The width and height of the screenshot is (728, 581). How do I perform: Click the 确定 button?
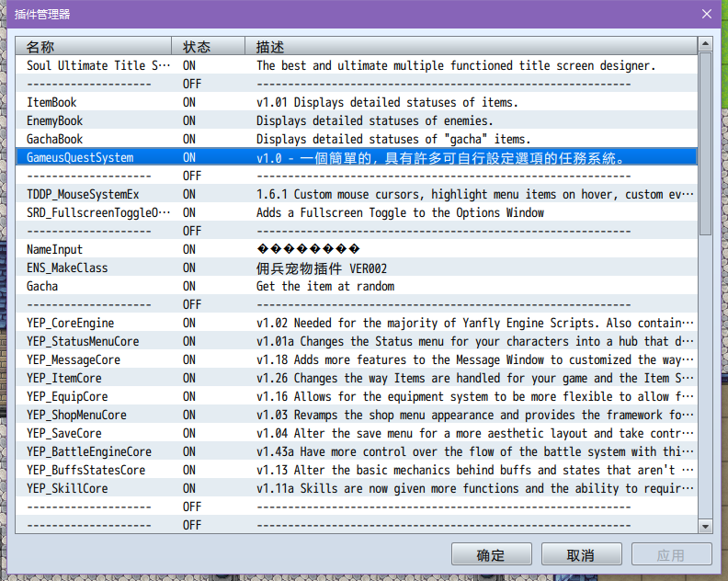pyautogui.click(x=491, y=554)
